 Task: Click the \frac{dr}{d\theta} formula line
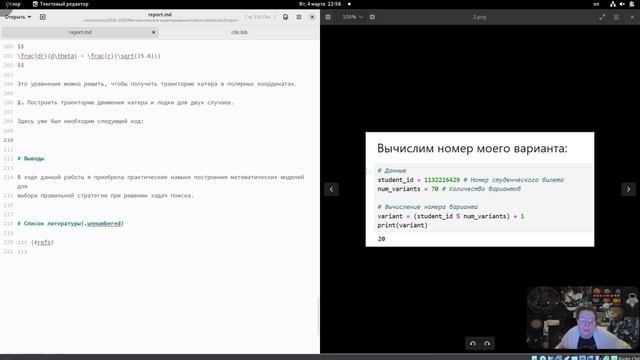tap(89, 56)
